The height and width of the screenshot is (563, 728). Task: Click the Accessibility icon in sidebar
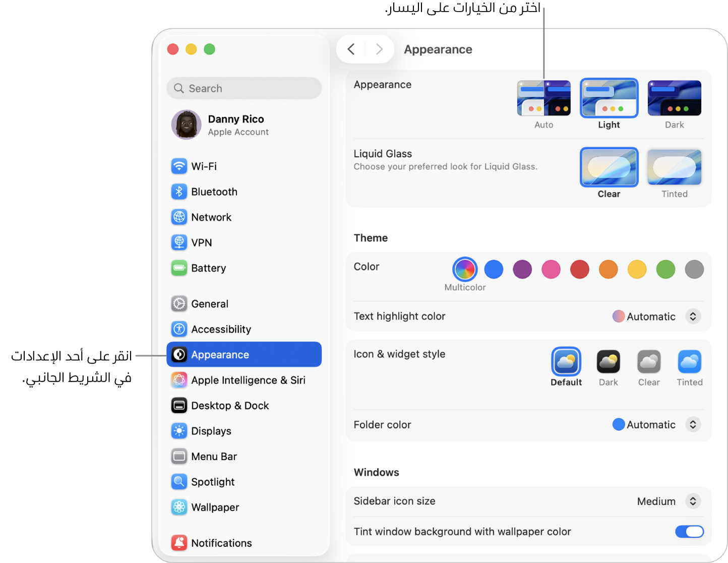(x=179, y=329)
